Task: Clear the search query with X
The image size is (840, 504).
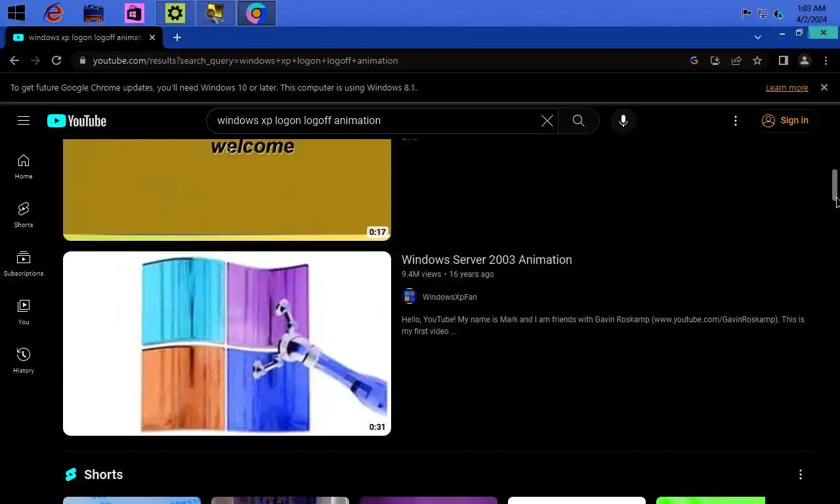Action: tap(547, 121)
